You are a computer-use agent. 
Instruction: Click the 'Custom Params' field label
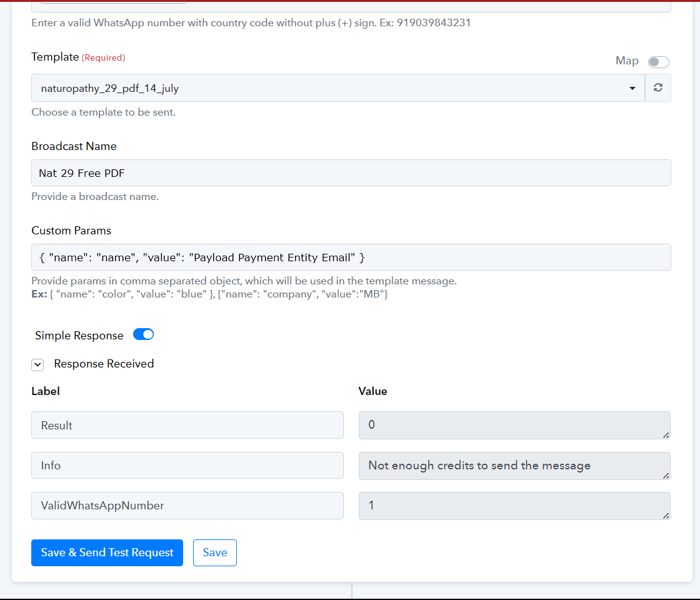tap(71, 231)
